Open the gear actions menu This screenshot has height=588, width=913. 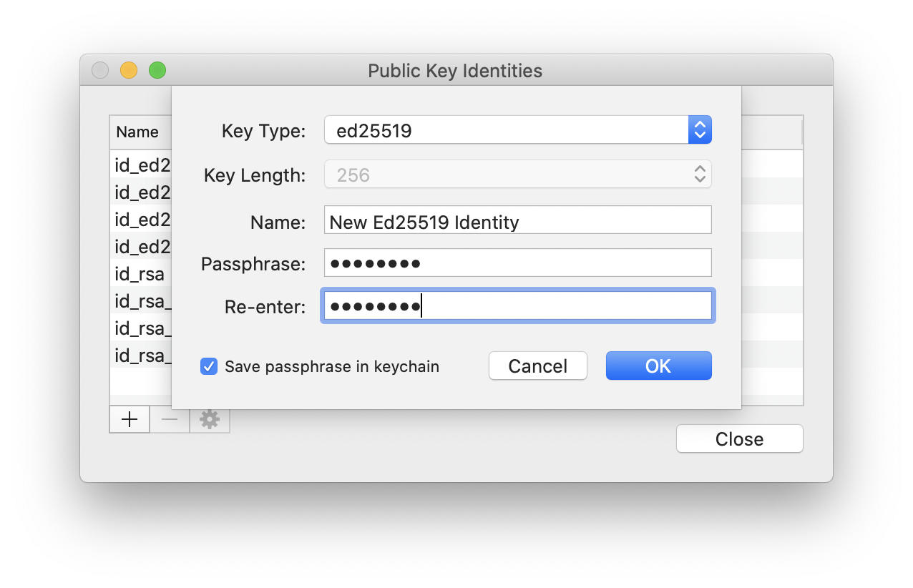click(x=210, y=419)
